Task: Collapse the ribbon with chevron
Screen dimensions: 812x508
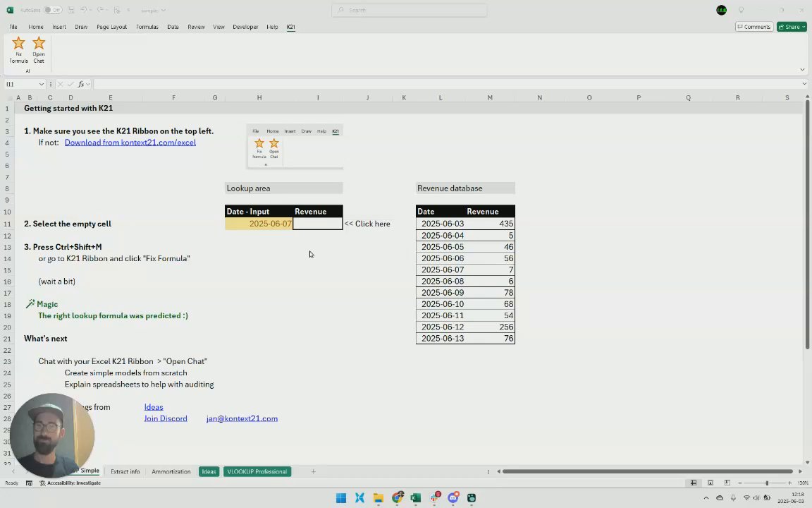Action: pyautogui.click(x=802, y=69)
